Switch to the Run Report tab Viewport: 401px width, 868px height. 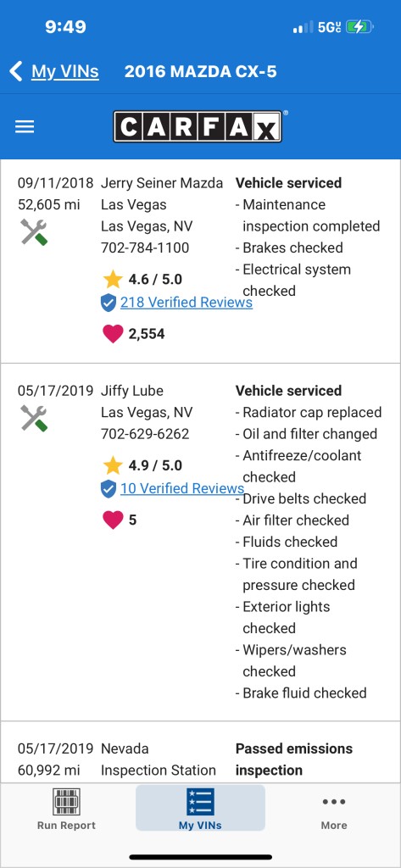coord(66,810)
